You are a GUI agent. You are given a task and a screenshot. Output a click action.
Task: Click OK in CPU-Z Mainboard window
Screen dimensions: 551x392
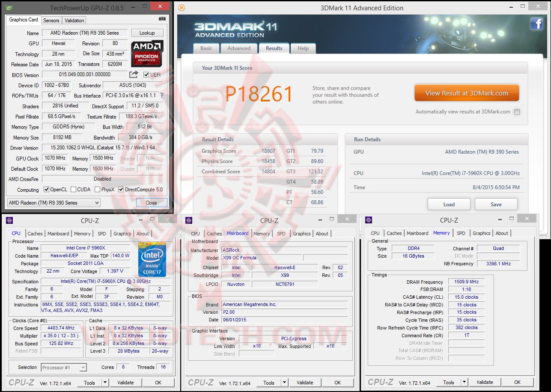(338, 383)
